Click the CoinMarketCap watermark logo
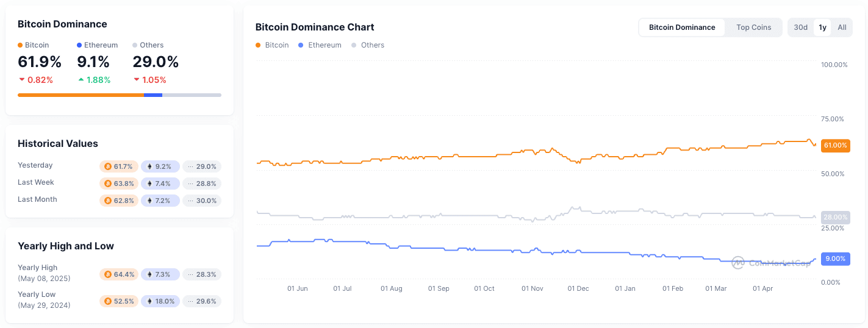The width and height of the screenshot is (868, 328). (x=738, y=263)
